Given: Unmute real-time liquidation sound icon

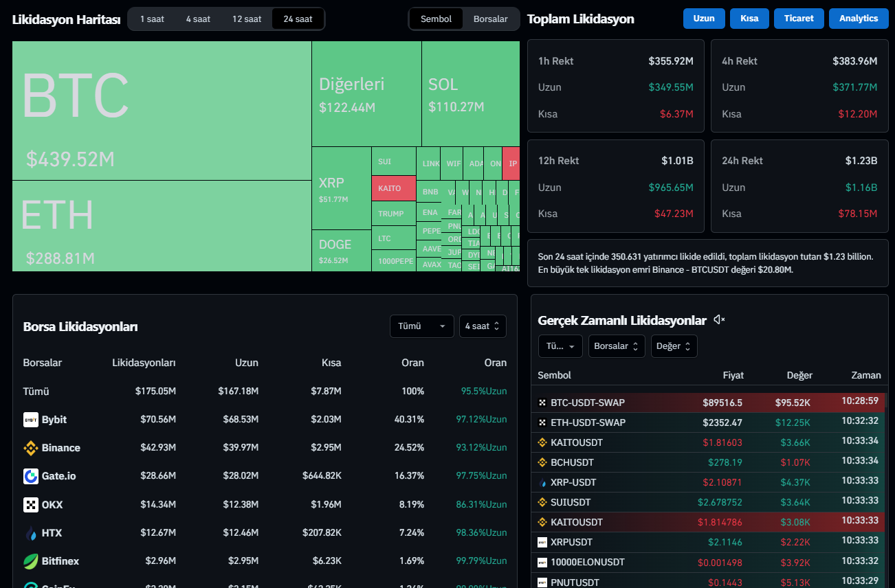Looking at the screenshot, I should click(719, 320).
